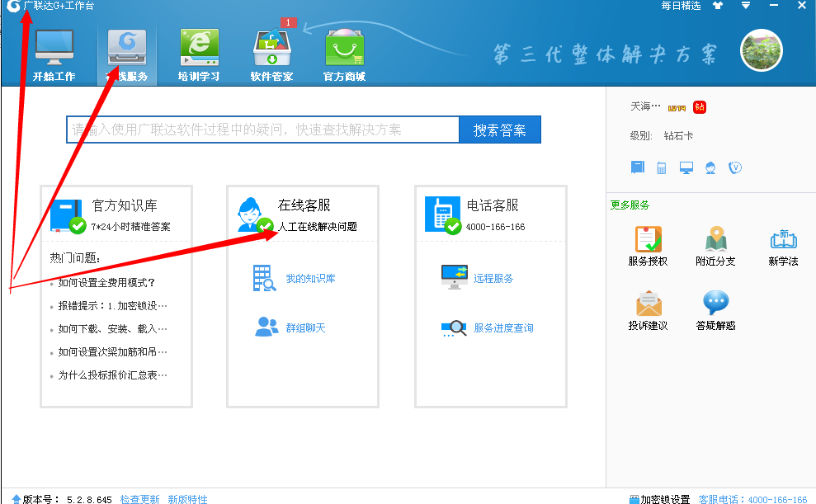Screen dimensions: 816x504
Task: Open 每日精选 in the title bar
Action: pos(681,6)
